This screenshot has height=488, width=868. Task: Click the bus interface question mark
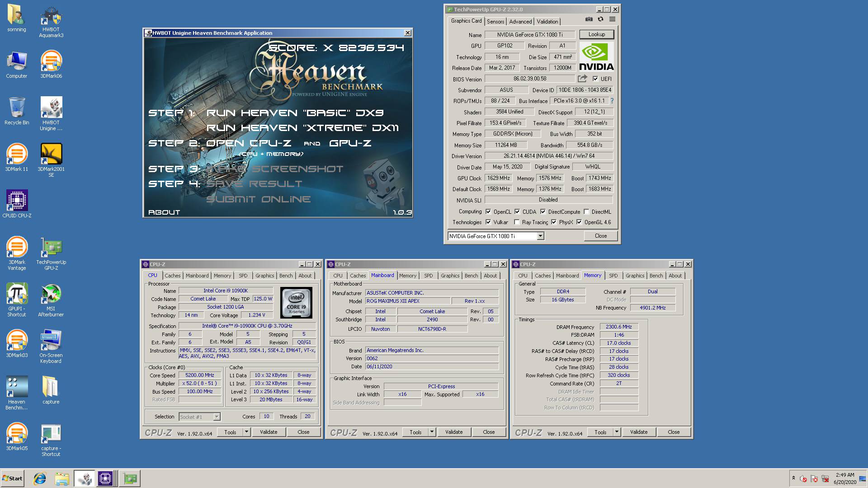pos(612,101)
